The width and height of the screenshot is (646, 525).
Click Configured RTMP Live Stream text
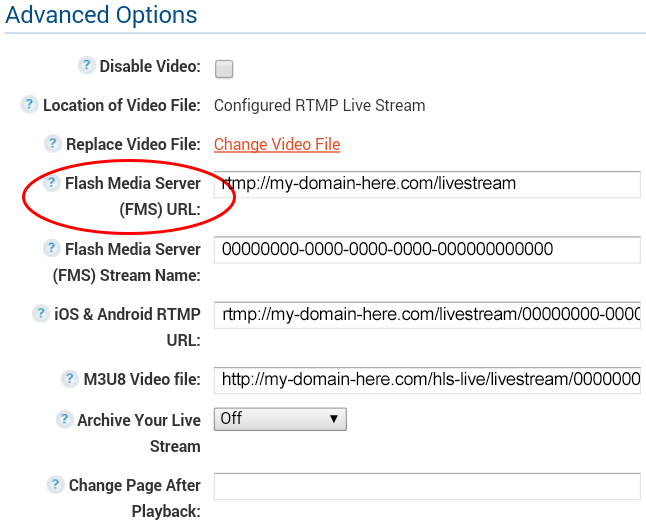tap(320, 105)
